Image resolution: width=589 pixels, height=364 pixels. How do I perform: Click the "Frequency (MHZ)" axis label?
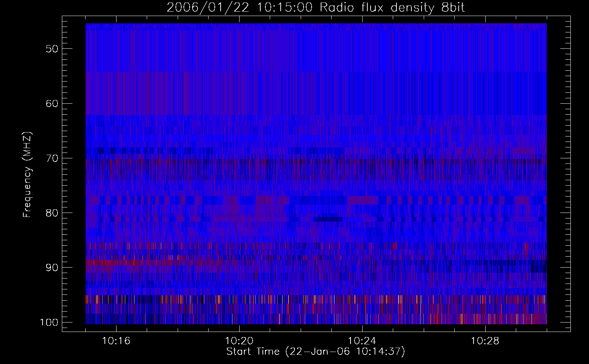27,174
